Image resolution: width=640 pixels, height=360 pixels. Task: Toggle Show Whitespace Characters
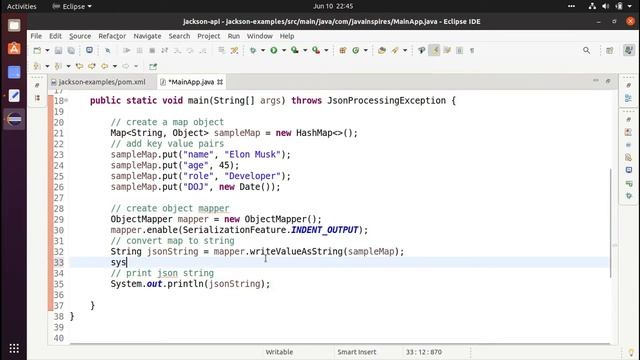pyautogui.click(x=472, y=50)
